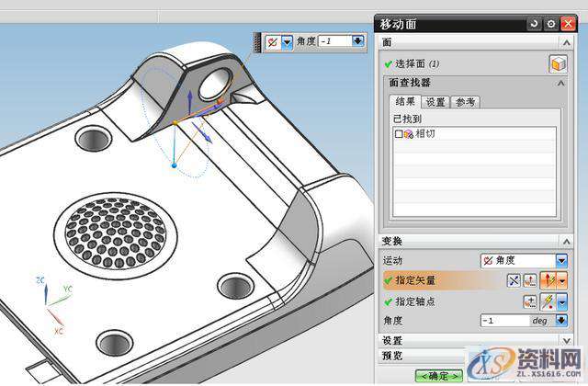Open the 角度 value options arrow in panel
This screenshot has width=588, height=386.
(x=561, y=321)
